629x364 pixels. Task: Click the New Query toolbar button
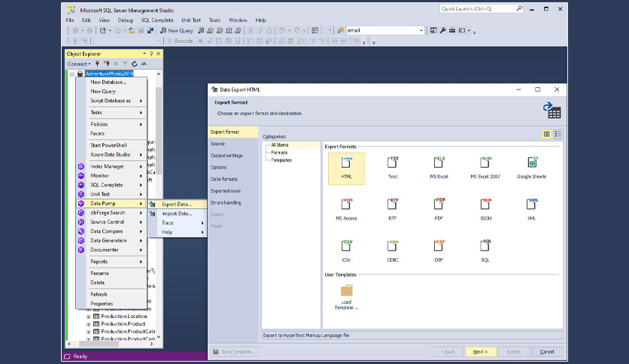177,31
